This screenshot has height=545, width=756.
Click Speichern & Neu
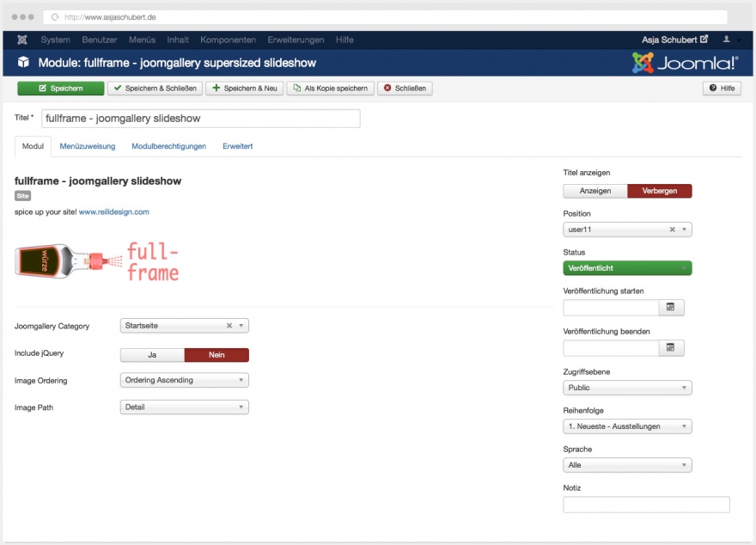pos(245,89)
